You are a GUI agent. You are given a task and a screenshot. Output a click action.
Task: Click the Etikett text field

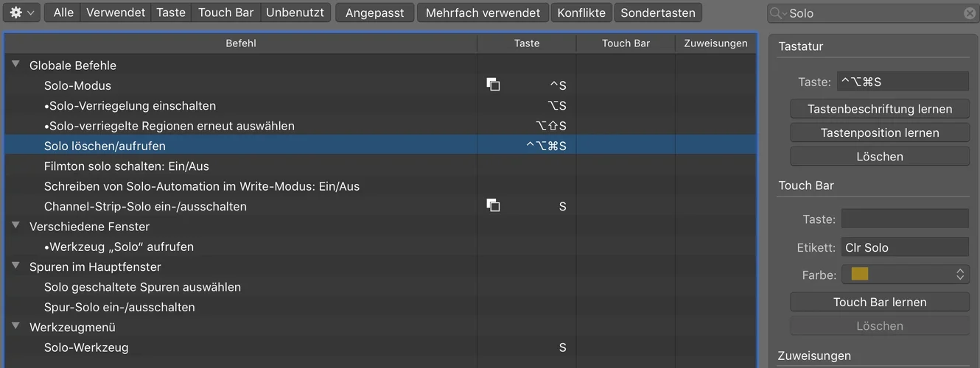coord(905,247)
